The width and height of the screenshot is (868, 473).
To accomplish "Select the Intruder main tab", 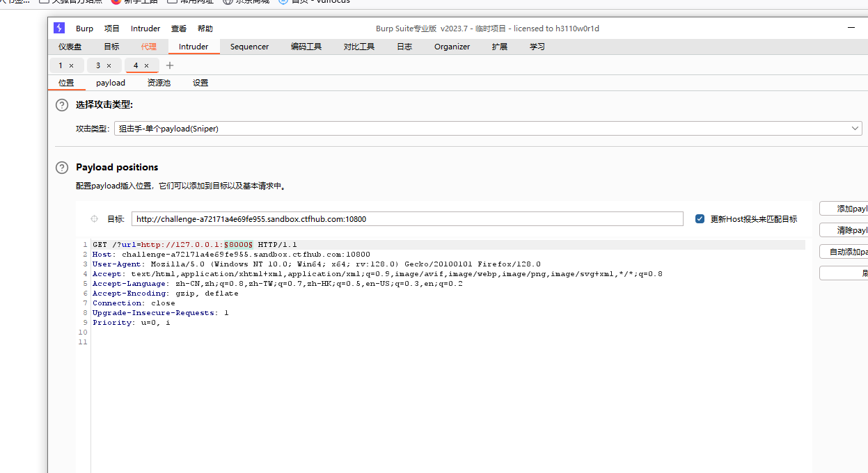I will point(194,47).
